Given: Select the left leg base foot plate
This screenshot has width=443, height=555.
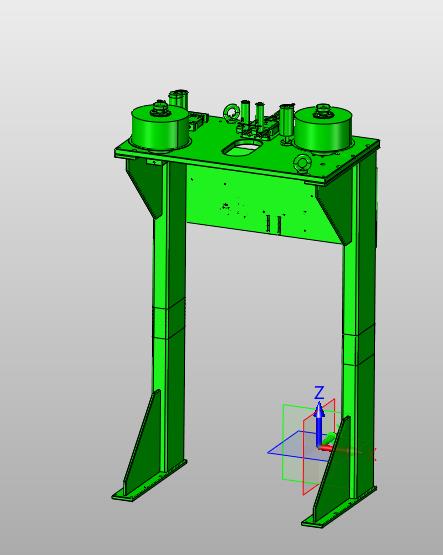Looking at the screenshot, I should point(149,481).
